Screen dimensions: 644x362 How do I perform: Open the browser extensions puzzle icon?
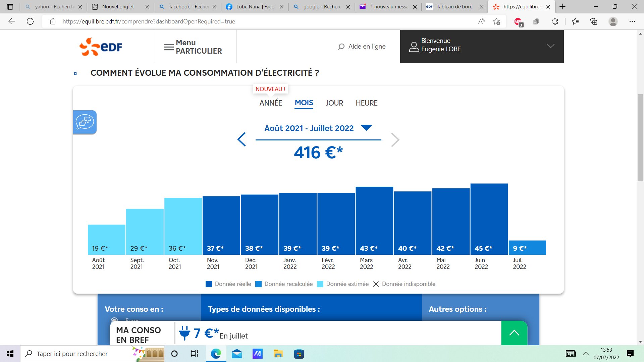[x=555, y=21]
